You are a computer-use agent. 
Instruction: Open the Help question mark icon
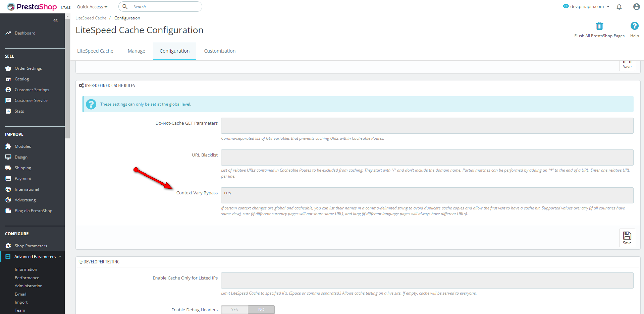tap(634, 26)
